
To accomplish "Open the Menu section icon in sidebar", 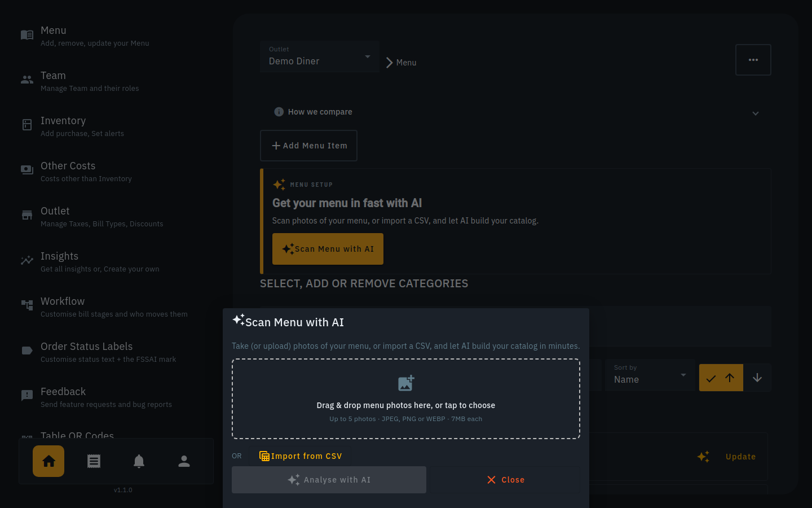I will click(27, 35).
